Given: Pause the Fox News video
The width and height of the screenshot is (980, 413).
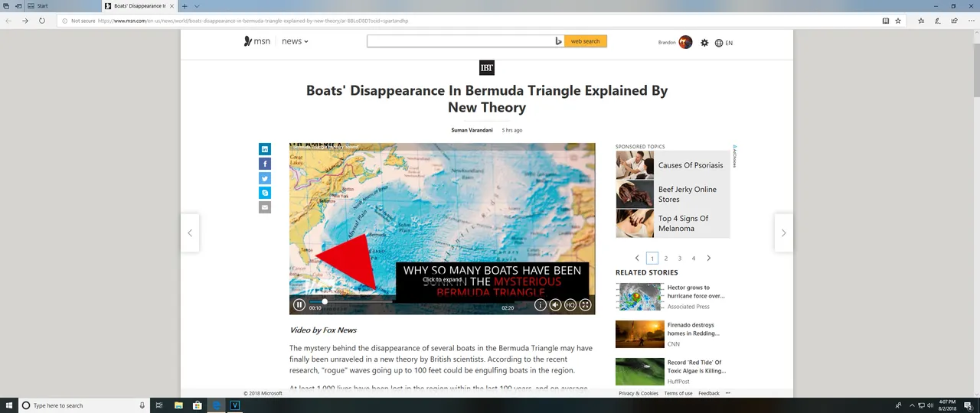Looking at the screenshot, I should 299,305.
